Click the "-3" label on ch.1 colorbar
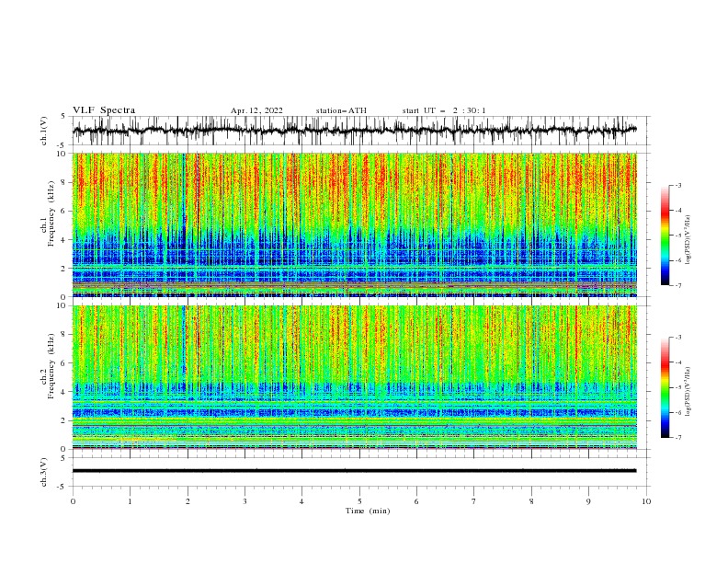 click(678, 186)
